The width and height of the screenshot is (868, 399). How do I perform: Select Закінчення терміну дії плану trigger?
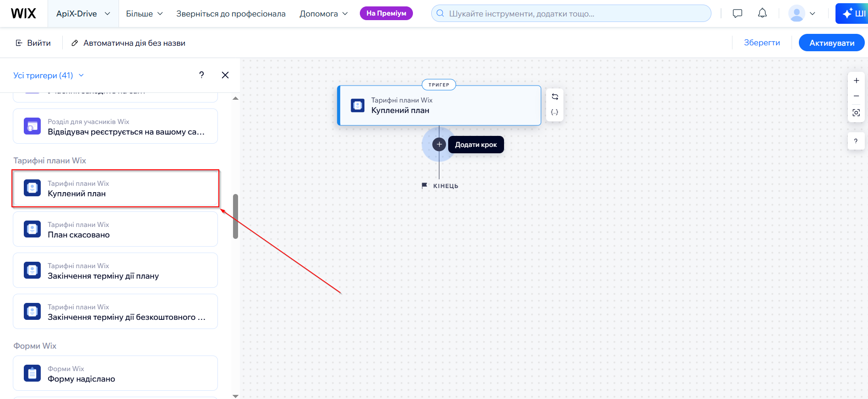[115, 270]
